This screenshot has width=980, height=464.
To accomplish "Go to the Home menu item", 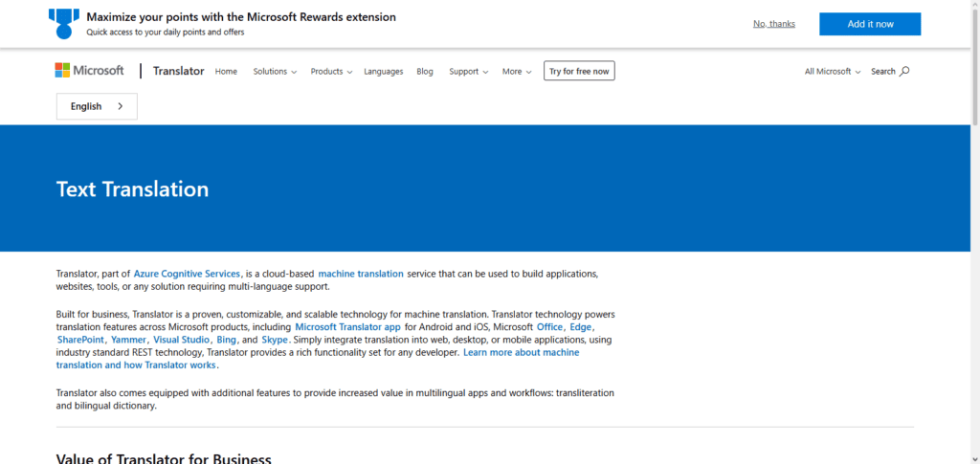I will [226, 71].
